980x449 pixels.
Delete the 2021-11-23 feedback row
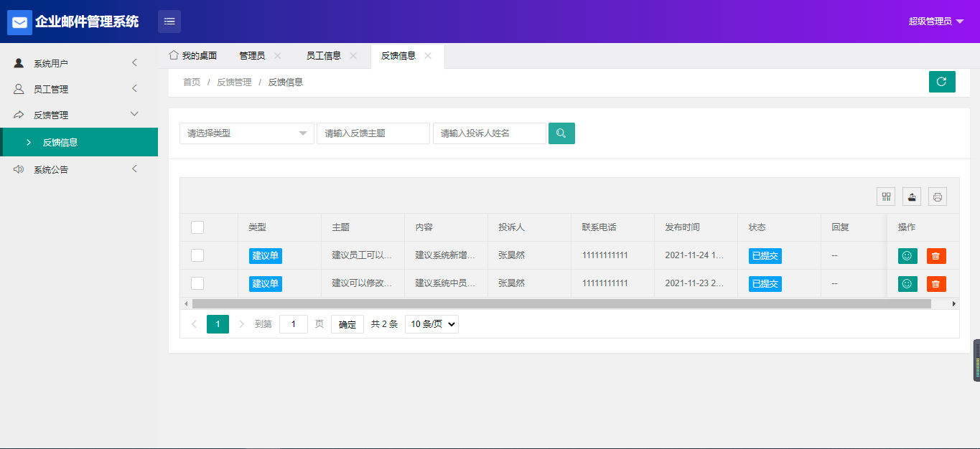pyautogui.click(x=936, y=284)
